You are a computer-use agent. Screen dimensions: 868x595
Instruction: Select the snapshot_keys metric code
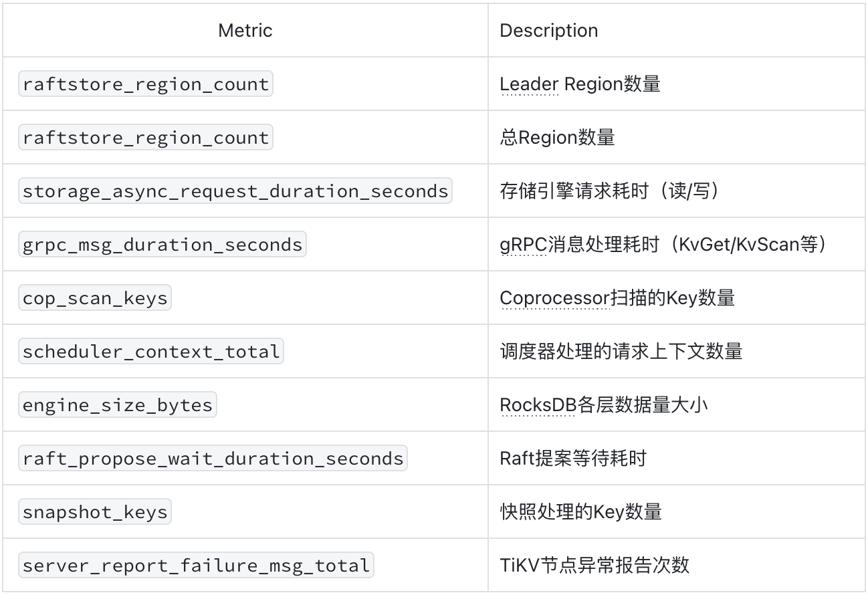(95, 511)
